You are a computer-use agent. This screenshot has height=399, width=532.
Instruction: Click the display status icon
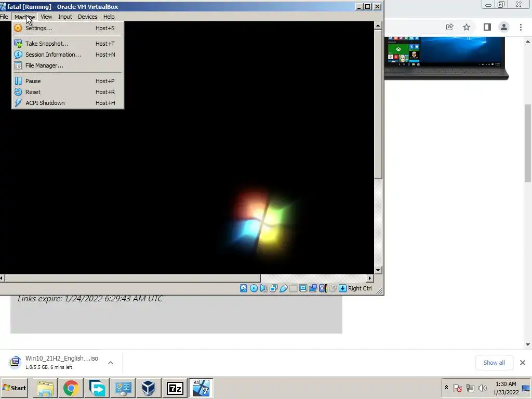point(303,288)
